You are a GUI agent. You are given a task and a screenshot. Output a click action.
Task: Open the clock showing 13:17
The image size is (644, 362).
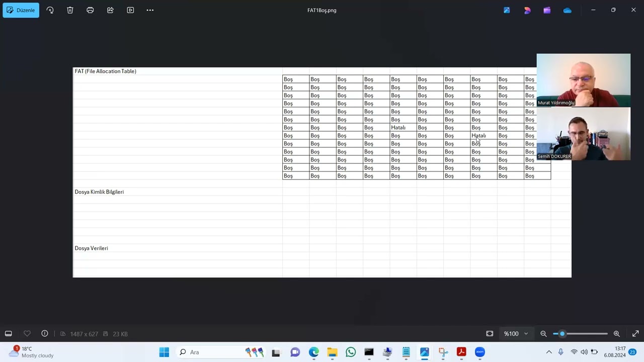(615, 352)
